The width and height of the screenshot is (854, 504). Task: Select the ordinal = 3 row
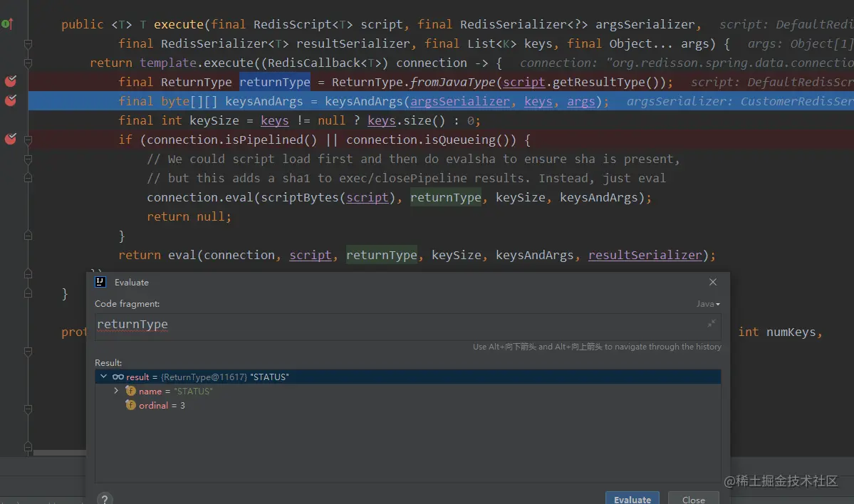pyautogui.click(x=408, y=406)
